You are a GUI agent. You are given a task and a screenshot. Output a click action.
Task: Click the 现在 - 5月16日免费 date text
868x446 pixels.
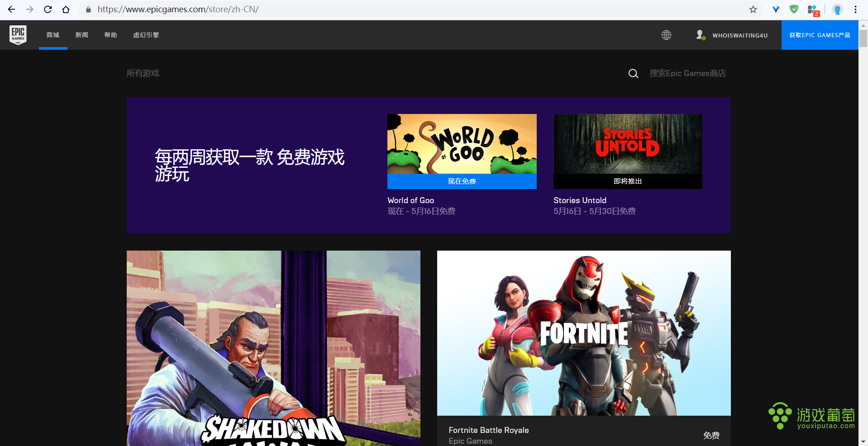(x=421, y=211)
